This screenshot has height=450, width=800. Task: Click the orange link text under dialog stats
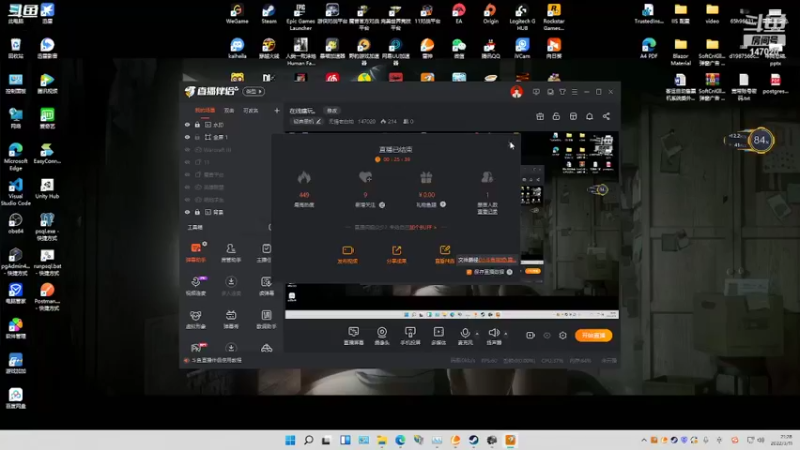(x=422, y=227)
